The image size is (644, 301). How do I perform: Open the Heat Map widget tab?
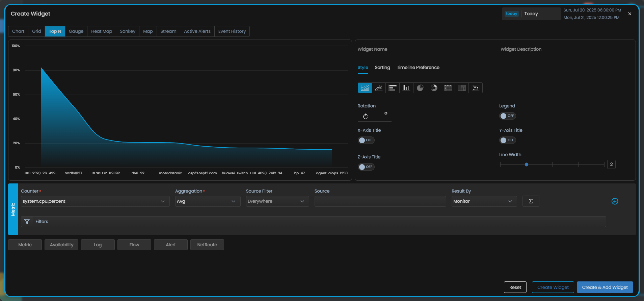click(x=102, y=31)
